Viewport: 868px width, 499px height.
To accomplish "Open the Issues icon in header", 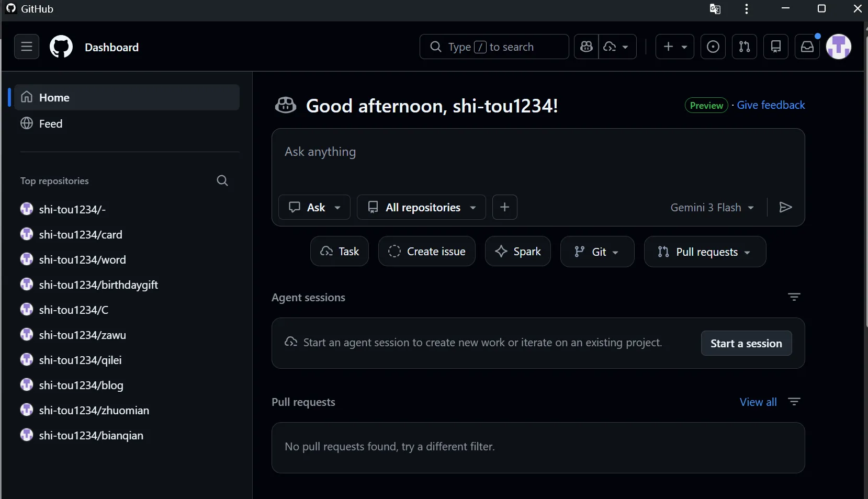I will (x=713, y=47).
